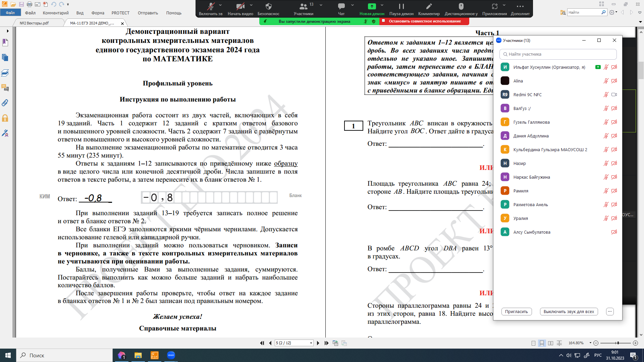
Task: Switch to the №2 Векторы.pdf tab
Action: 34,23
